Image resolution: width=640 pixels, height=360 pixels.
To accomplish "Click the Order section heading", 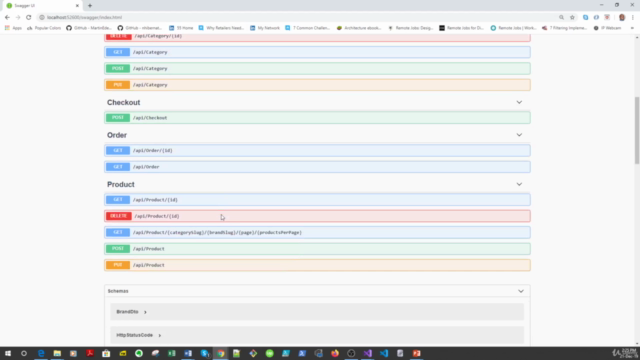I will pos(117,135).
